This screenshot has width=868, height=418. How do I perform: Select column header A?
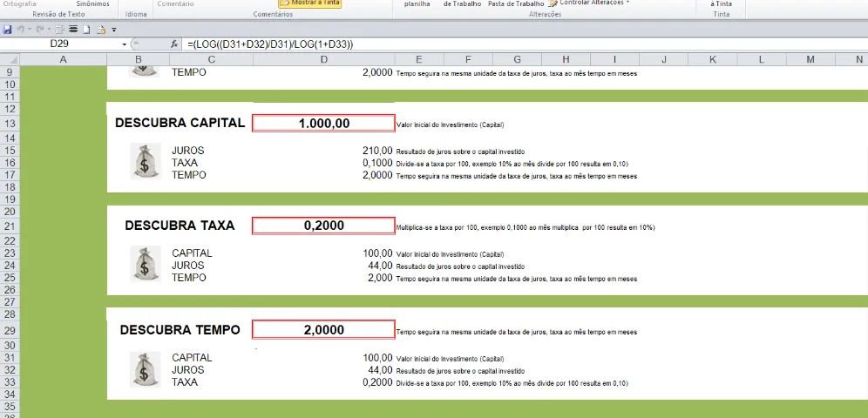[63, 60]
